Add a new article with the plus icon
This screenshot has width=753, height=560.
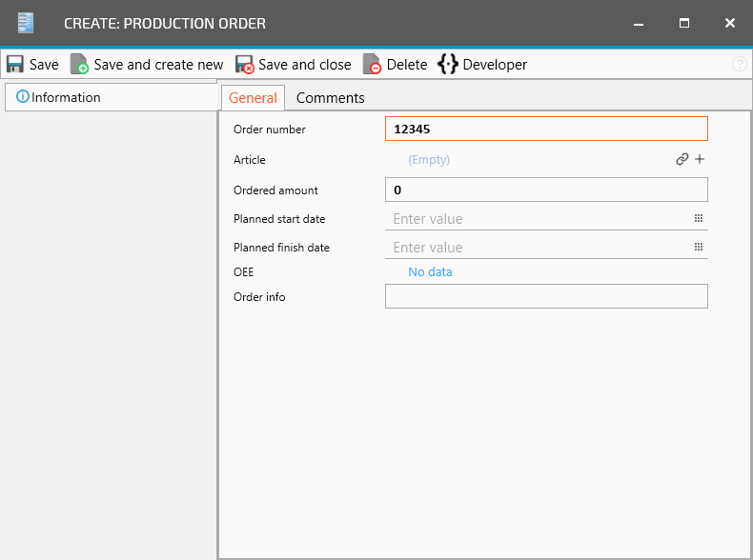(x=700, y=160)
